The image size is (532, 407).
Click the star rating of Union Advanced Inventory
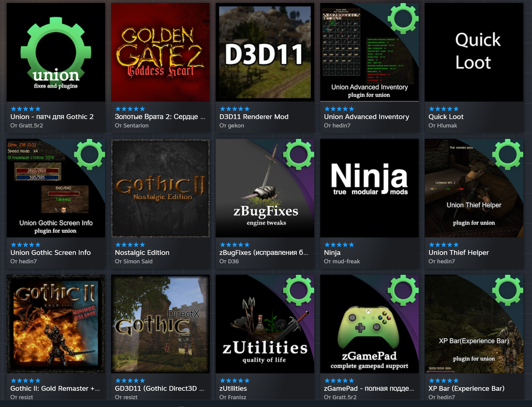point(339,109)
